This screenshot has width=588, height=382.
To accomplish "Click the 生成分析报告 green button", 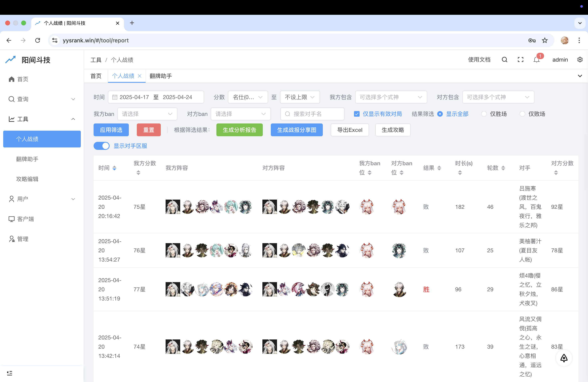I will (x=239, y=130).
